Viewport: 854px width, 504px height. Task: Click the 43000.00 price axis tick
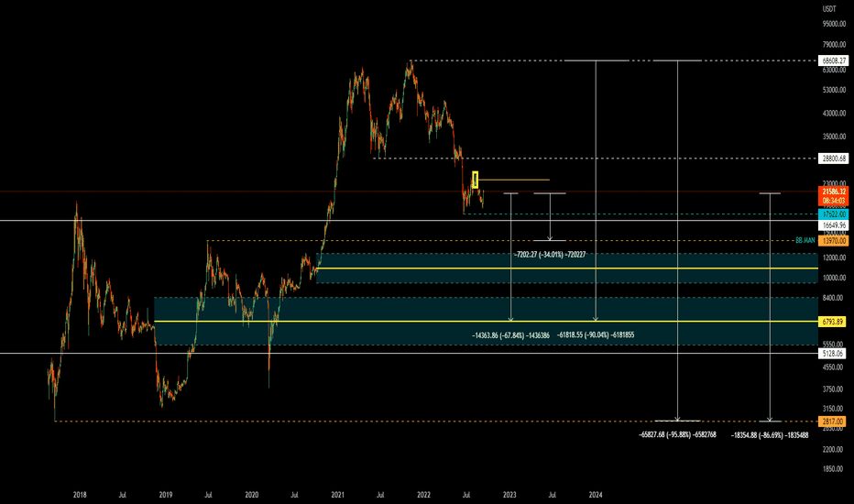pos(834,114)
